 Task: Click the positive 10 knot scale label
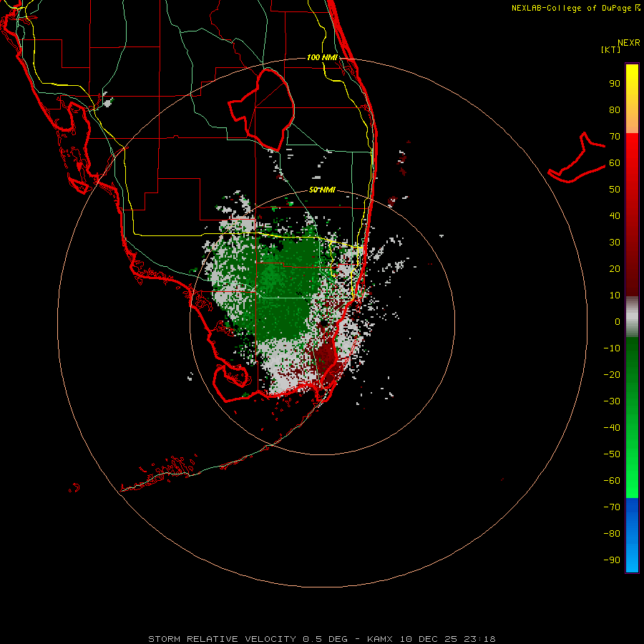click(615, 296)
